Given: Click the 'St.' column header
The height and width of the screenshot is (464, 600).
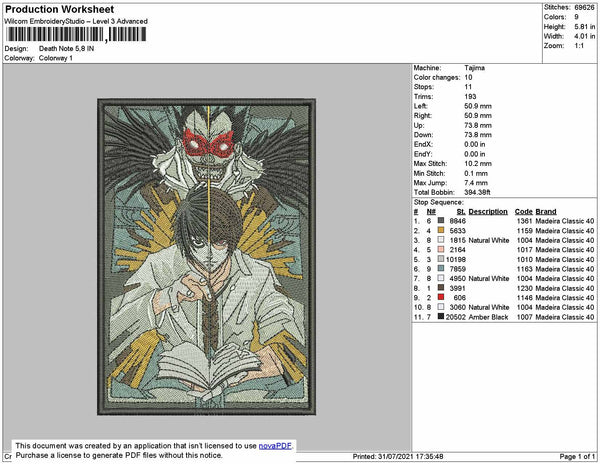Looking at the screenshot, I should (x=461, y=212).
